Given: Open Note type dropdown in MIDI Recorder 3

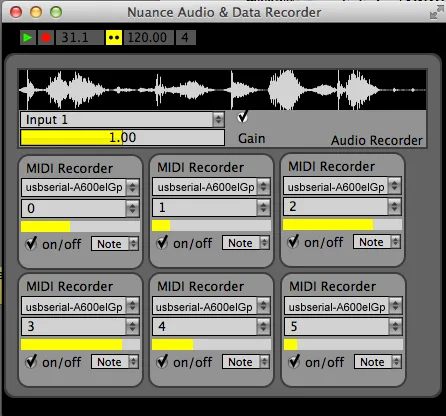Looking at the screenshot, I should tap(115, 362).
